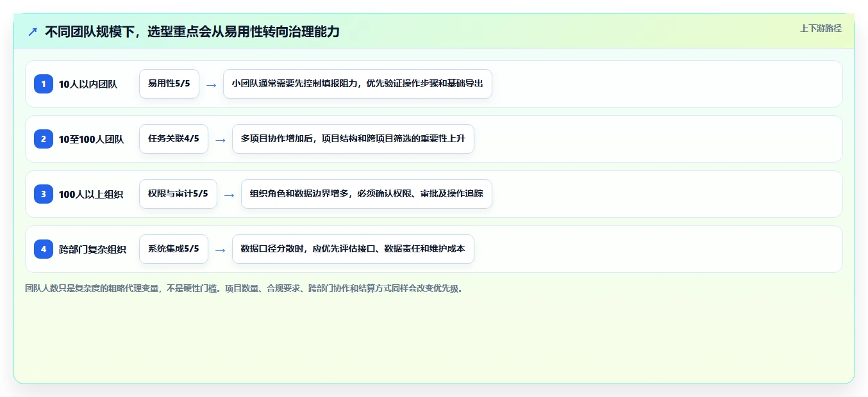
Task: Open the 组织角色和数据边界增多 description box
Action: (x=367, y=194)
